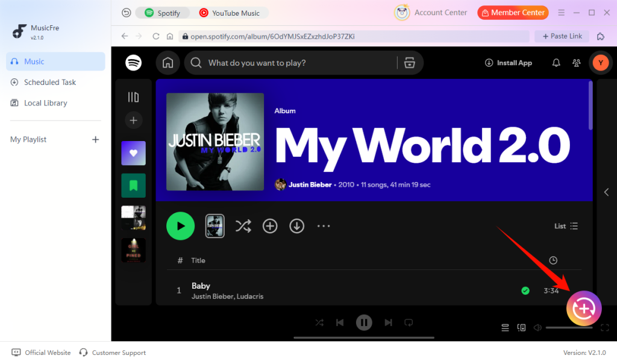Open the hamburger menu in title bar
Screen dimensions: 617x364
point(561,13)
